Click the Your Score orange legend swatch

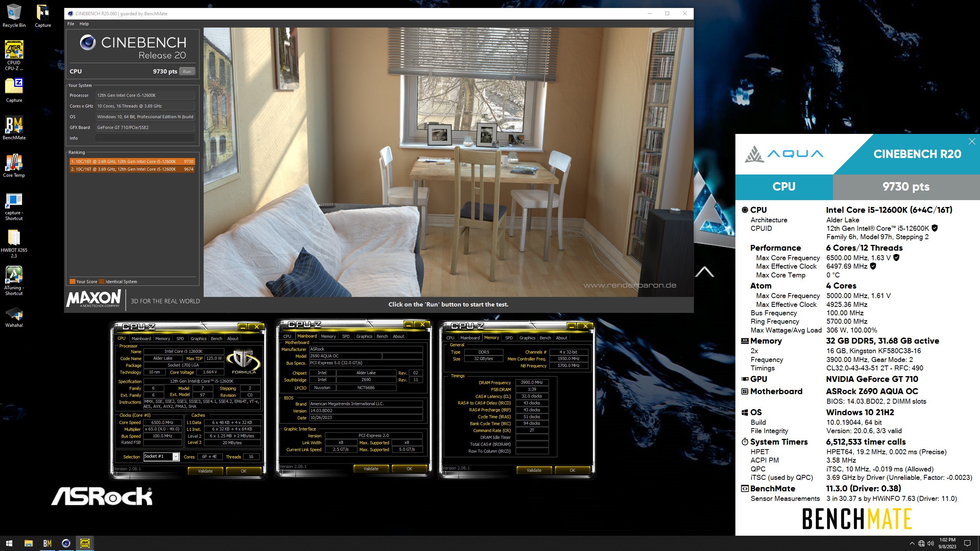pyautogui.click(x=72, y=282)
